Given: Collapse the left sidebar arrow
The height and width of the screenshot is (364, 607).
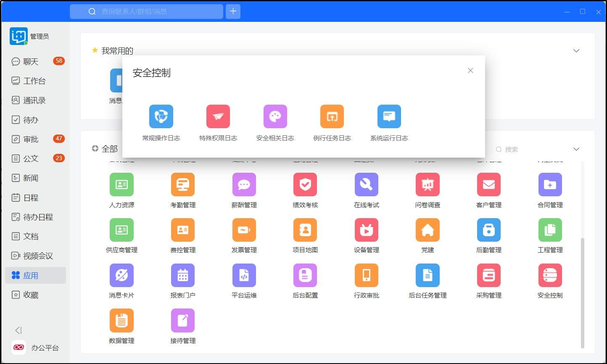Looking at the screenshot, I should [x=18, y=330].
